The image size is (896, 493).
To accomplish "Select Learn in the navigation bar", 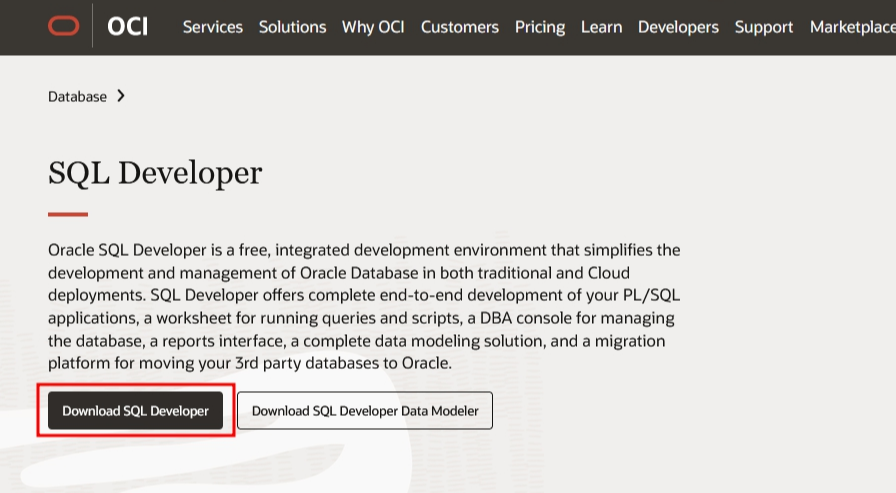I will click(x=602, y=27).
